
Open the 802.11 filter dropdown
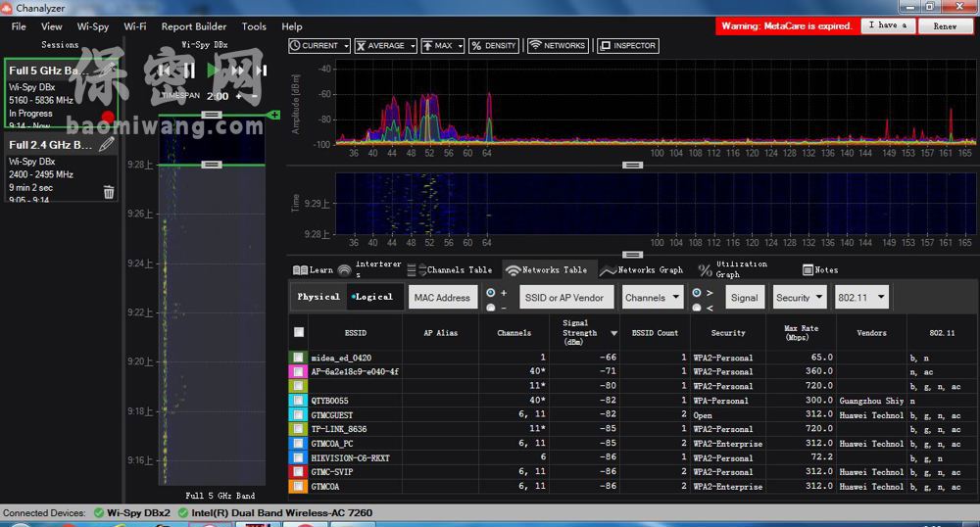click(862, 298)
